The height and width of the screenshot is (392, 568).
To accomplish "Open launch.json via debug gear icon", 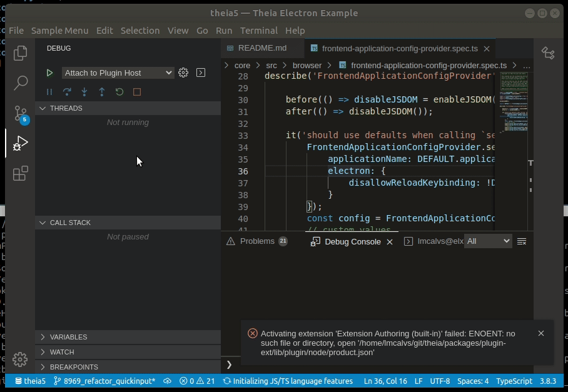I will tap(183, 73).
